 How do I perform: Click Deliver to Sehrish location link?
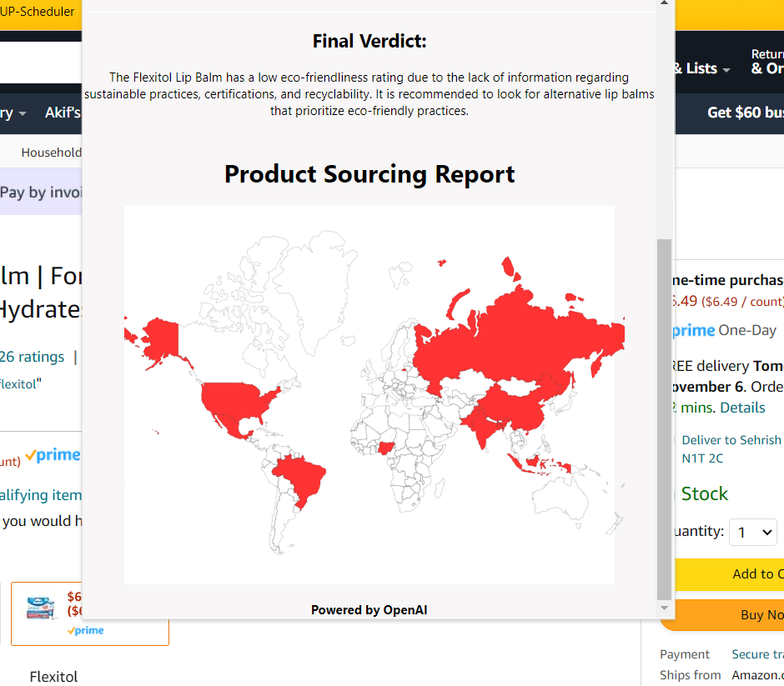(x=731, y=449)
